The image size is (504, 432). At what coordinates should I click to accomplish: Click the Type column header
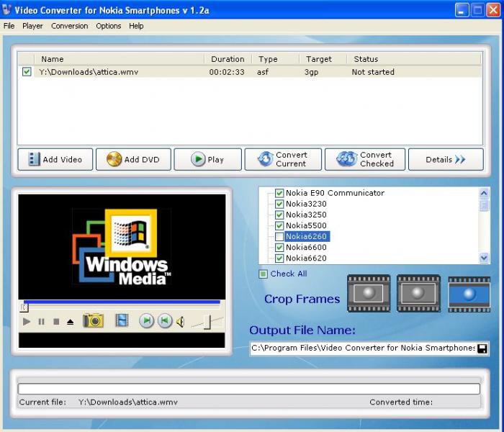(275, 59)
